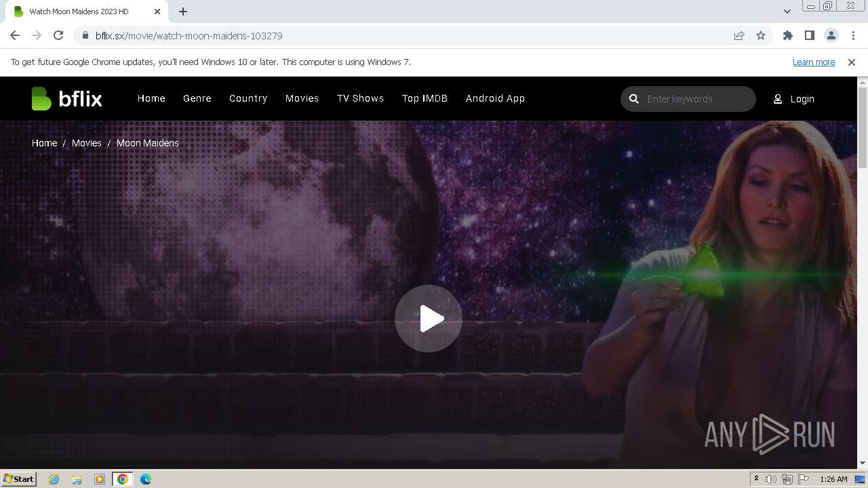Click the show desktop icon
Screen dimensions: 868x488
click(860, 479)
